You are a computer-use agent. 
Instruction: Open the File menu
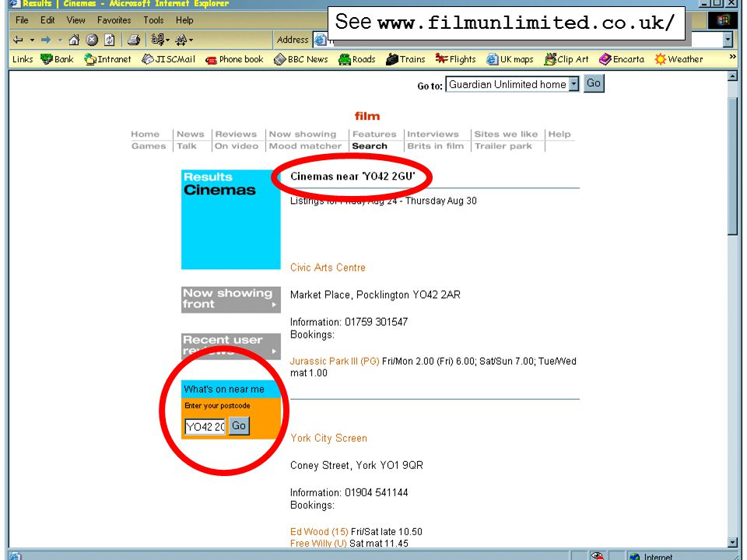pos(22,20)
